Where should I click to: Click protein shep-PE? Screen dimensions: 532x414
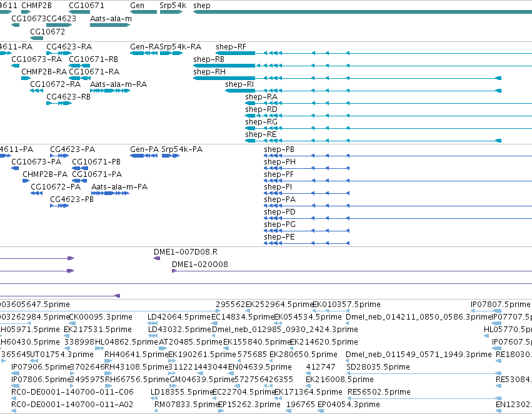(x=307, y=243)
